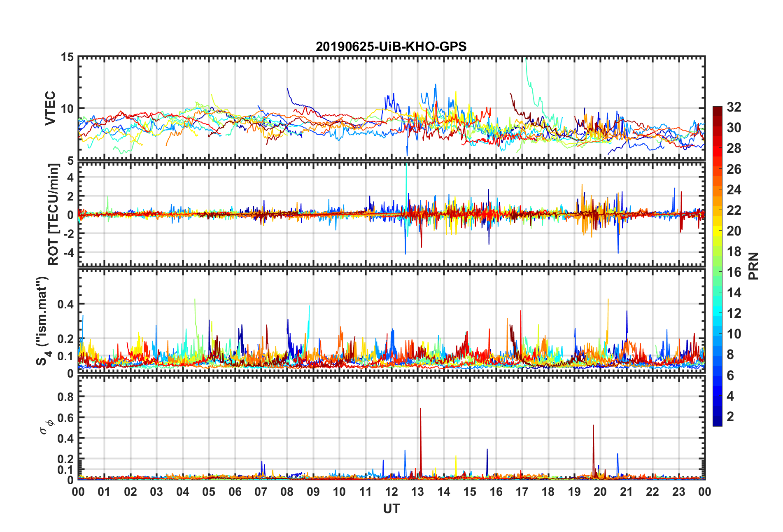Click the sigma phi y-axis tick 0.8
Viewport: 783px width, 532px height.
tap(66, 397)
